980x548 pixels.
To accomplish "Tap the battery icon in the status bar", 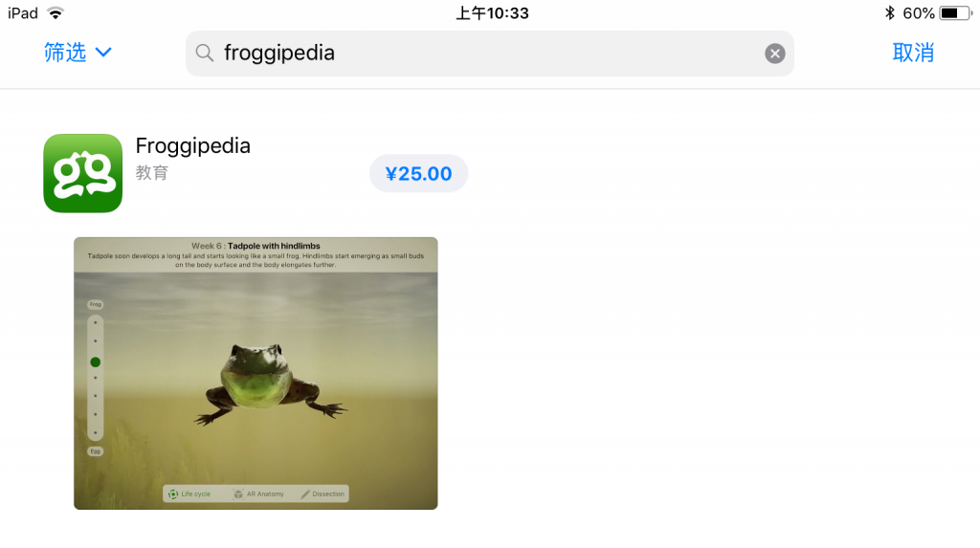I will (956, 13).
